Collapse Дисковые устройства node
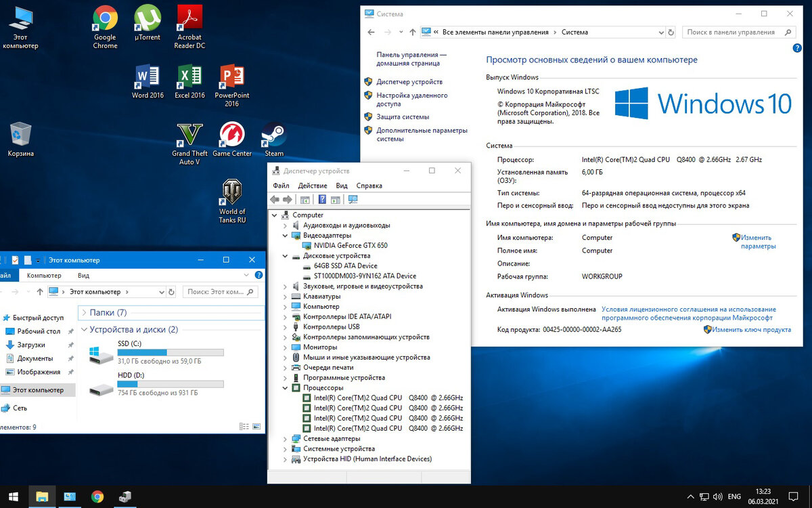The width and height of the screenshot is (812, 508). 285,256
